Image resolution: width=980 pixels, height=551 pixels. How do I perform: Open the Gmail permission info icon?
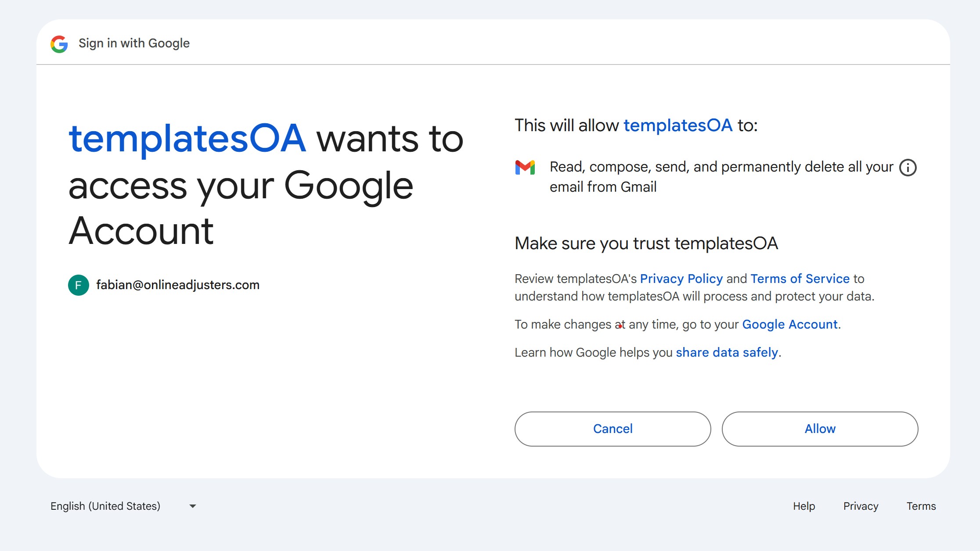click(908, 168)
